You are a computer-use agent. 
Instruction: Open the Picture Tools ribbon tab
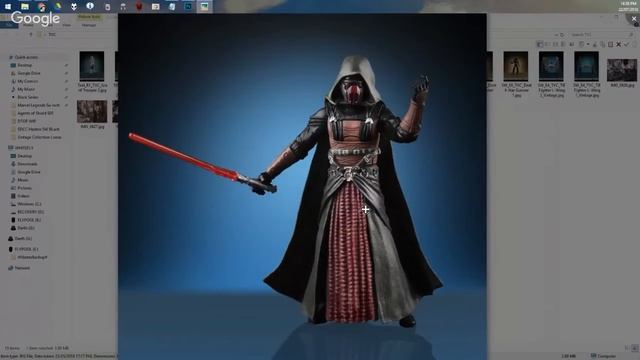[x=89, y=18]
